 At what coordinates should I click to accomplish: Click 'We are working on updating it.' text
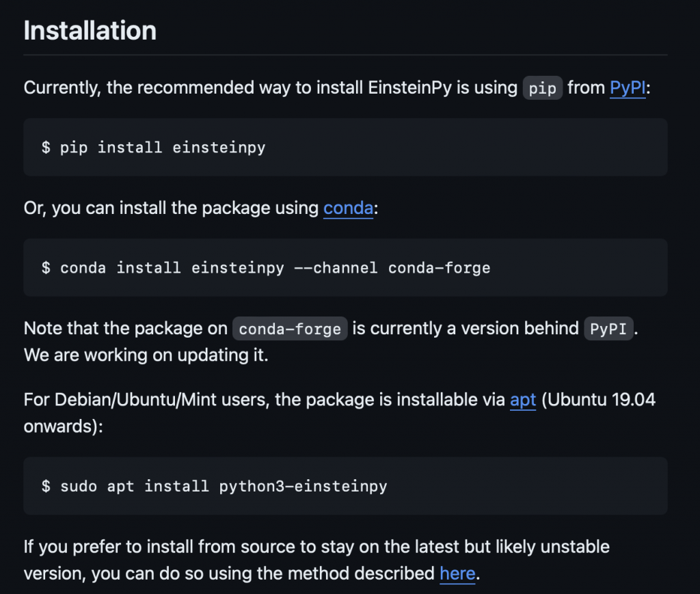(x=146, y=355)
